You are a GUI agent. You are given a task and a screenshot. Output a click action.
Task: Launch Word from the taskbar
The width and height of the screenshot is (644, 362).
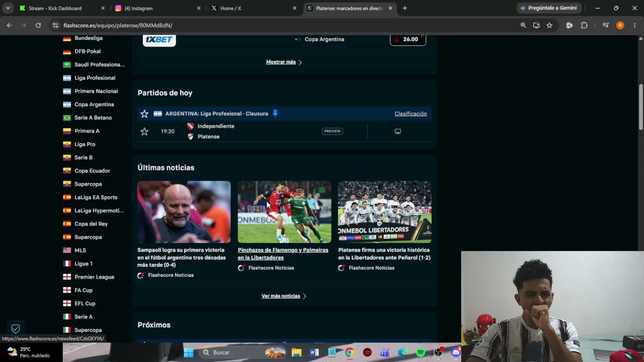314,352
